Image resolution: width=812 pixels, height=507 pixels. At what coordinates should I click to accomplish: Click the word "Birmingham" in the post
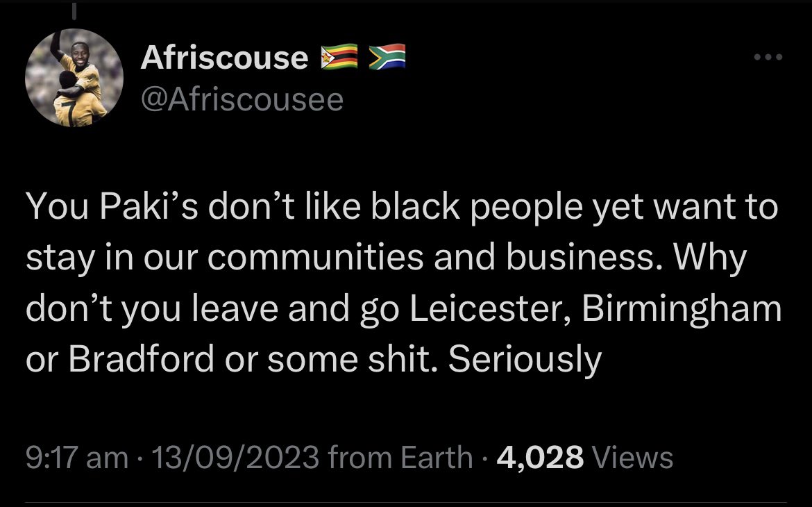click(682, 309)
